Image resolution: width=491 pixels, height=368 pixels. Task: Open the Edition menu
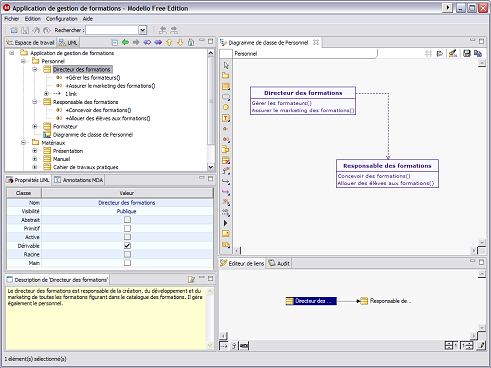point(33,19)
